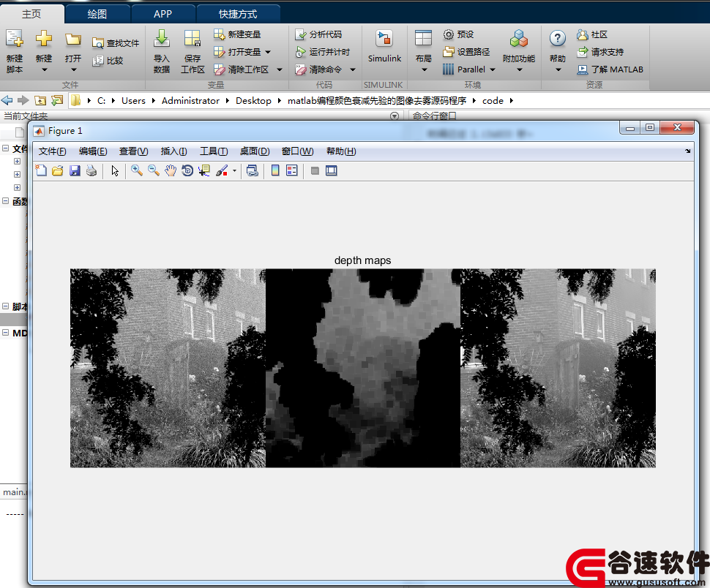Click Up One Level folder button
The width and height of the screenshot is (710, 588).
click(x=40, y=100)
